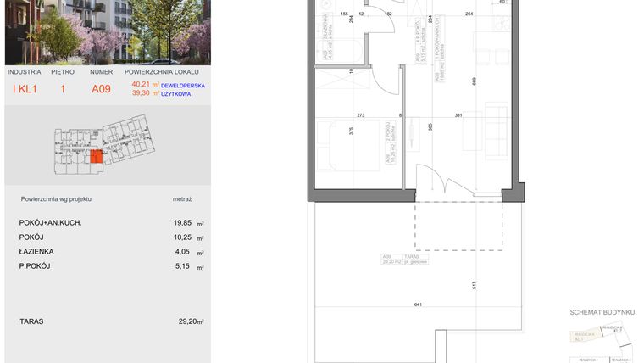The width and height of the screenshot is (644, 363).
Task: Click the apartment number A09
Action: (x=101, y=88)
